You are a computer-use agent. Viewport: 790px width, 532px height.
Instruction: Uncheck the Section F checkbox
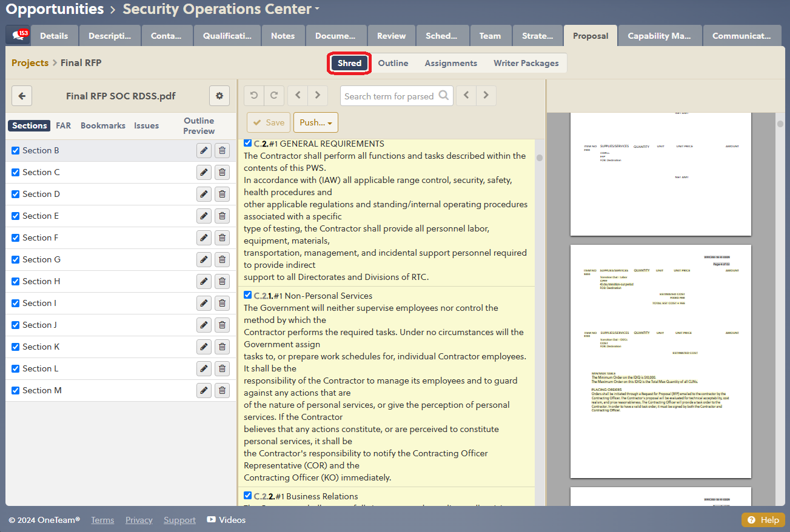click(x=16, y=238)
